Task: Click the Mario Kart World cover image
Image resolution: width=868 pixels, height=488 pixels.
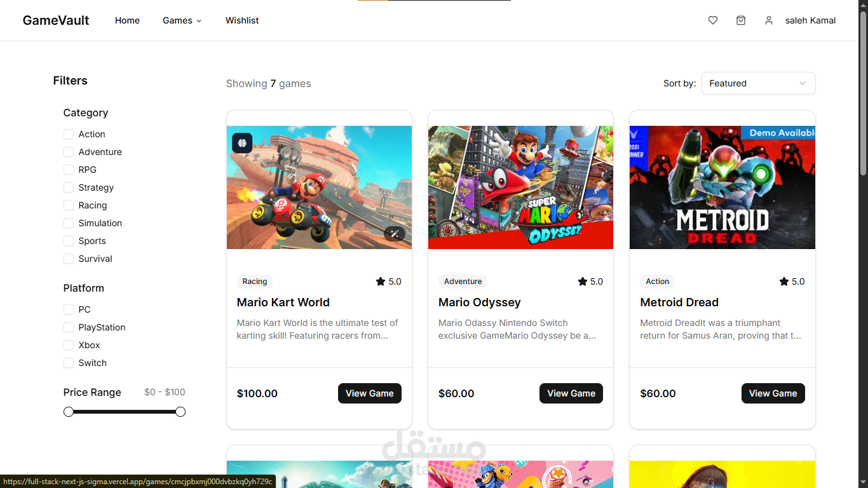Action: pos(319,187)
